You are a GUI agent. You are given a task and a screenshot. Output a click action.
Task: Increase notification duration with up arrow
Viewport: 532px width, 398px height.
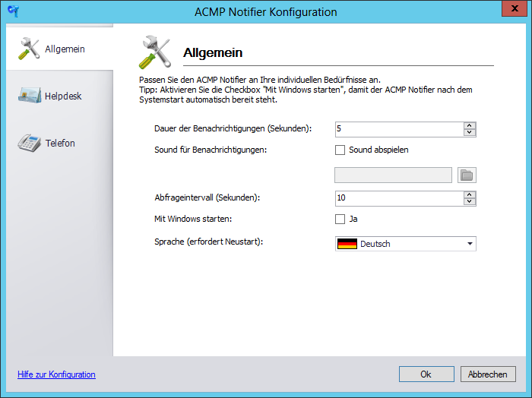[x=470, y=126]
